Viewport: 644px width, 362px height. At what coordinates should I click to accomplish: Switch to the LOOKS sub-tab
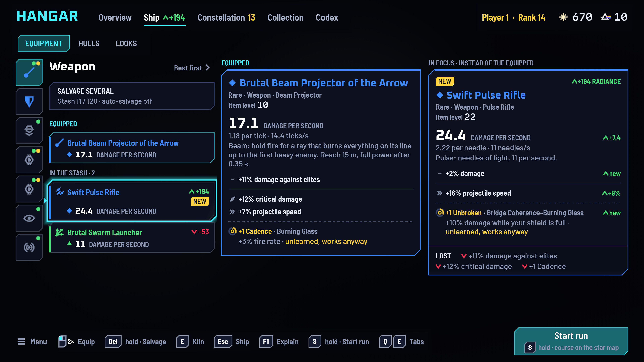pyautogui.click(x=126, y=43)
